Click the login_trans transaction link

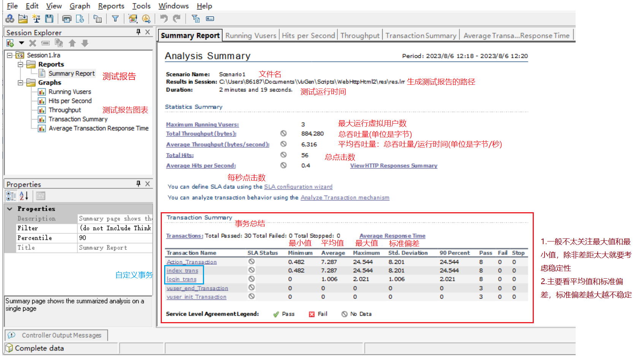tap(182, 279)
